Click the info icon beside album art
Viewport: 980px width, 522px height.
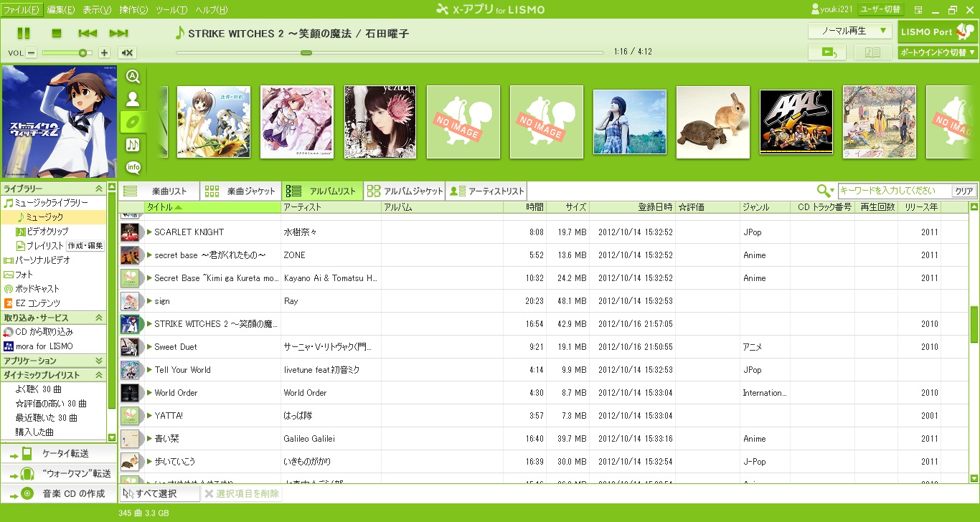pos(133,168)
